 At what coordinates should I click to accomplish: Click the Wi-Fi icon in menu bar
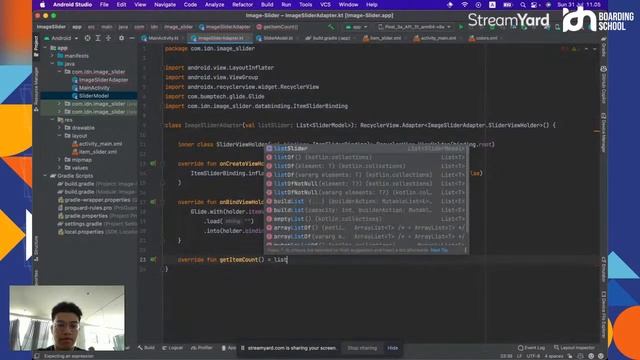click(x=464, y=5)
